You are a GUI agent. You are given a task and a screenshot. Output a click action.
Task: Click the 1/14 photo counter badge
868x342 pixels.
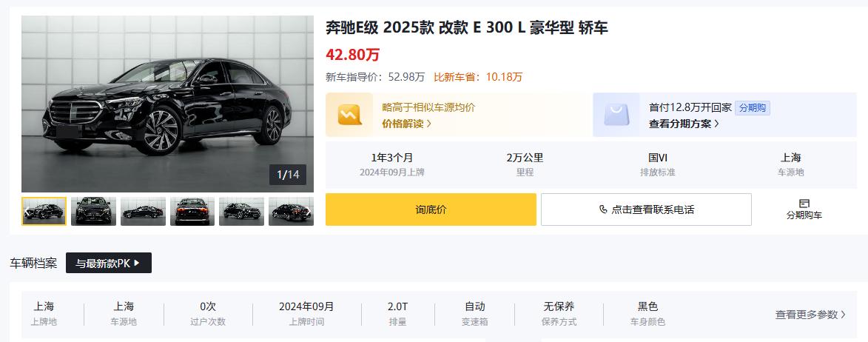pyautogui.click(x=288, y=175)
